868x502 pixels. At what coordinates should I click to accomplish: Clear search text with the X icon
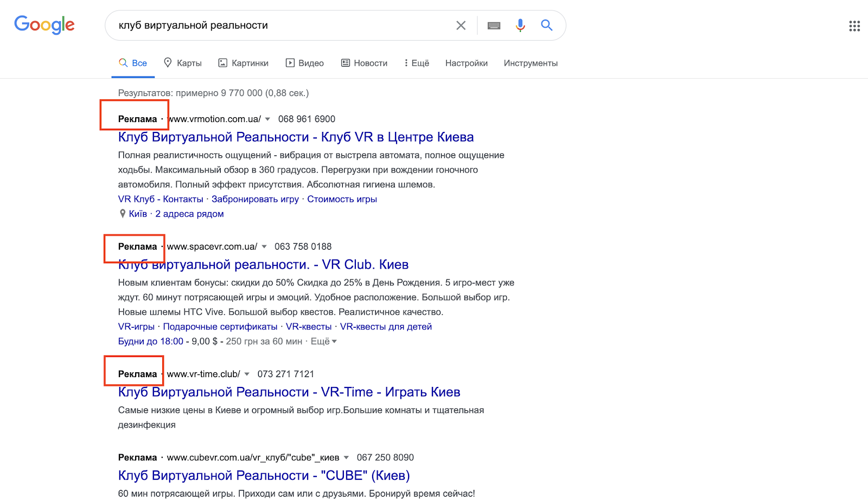(x=461, y=26)
